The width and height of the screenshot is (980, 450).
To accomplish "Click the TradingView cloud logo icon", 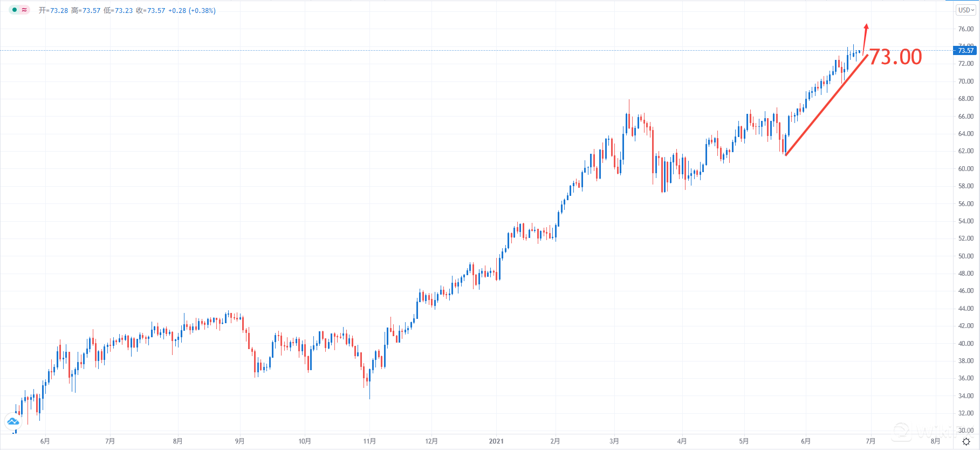I will tap(13, 421).
